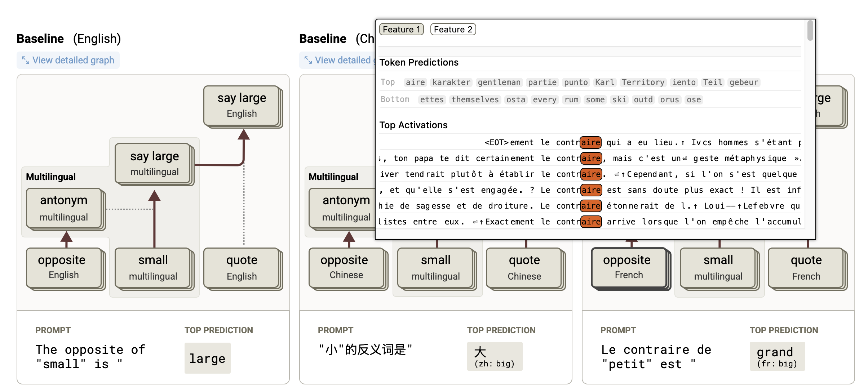Click the Chinese prompt '"小"的反义词是'
This screenshot has width=868, height=392.
coord(365,349)
